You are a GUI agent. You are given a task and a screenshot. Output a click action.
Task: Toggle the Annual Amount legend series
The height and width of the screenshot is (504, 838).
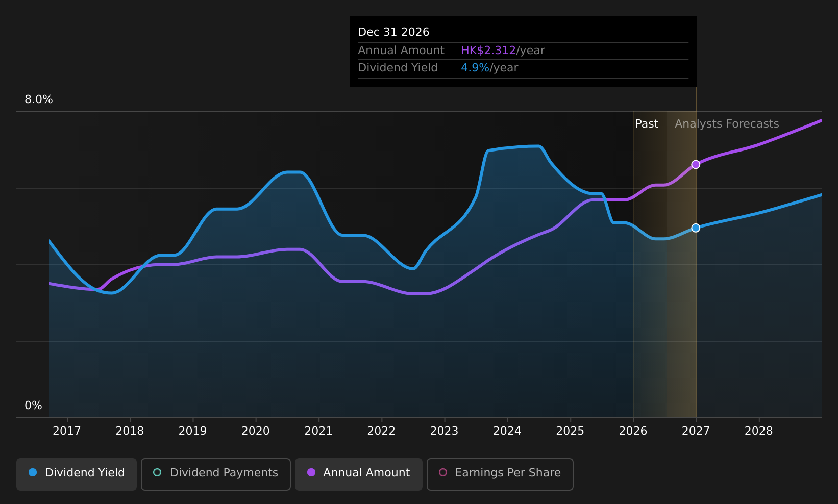tap(359, 474)
